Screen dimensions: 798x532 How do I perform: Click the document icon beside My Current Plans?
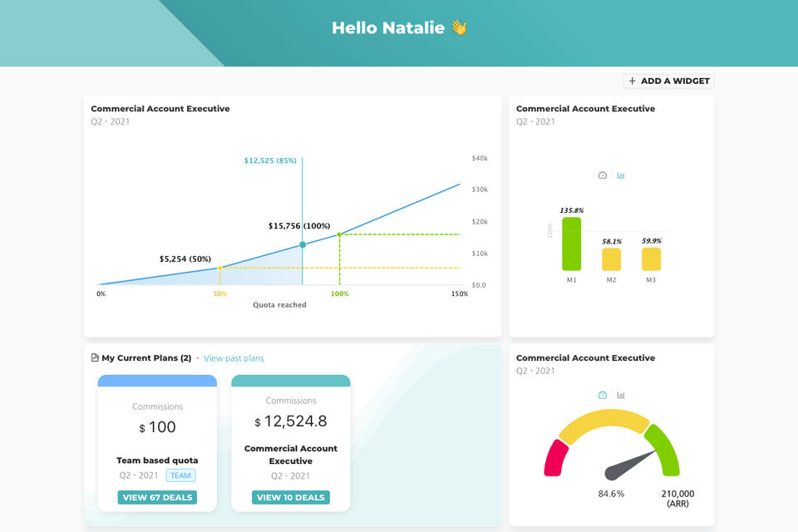tap(95, 358)
